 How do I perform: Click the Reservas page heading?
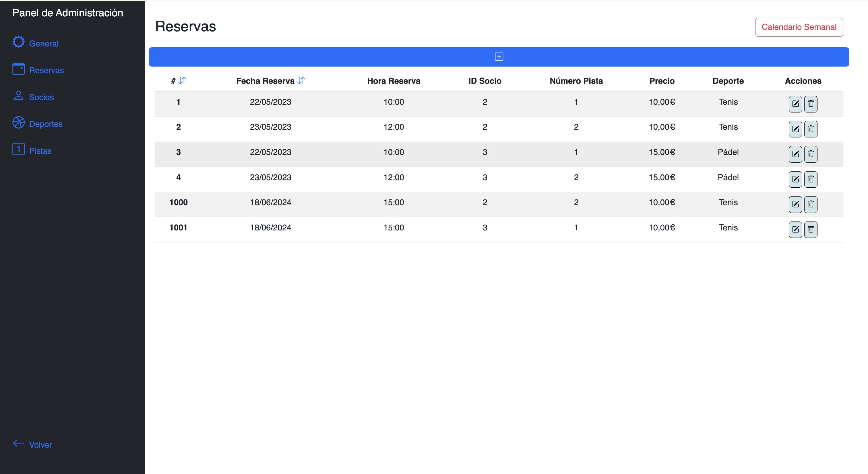click(185, 26)
